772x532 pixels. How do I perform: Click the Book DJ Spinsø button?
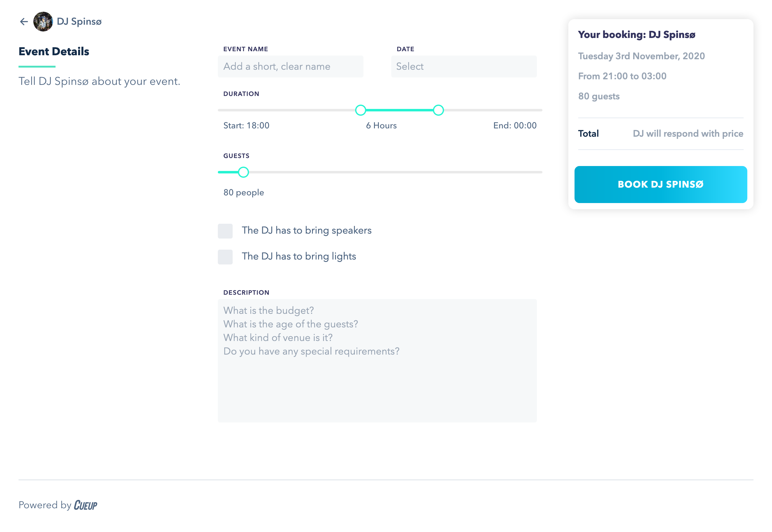660,184
